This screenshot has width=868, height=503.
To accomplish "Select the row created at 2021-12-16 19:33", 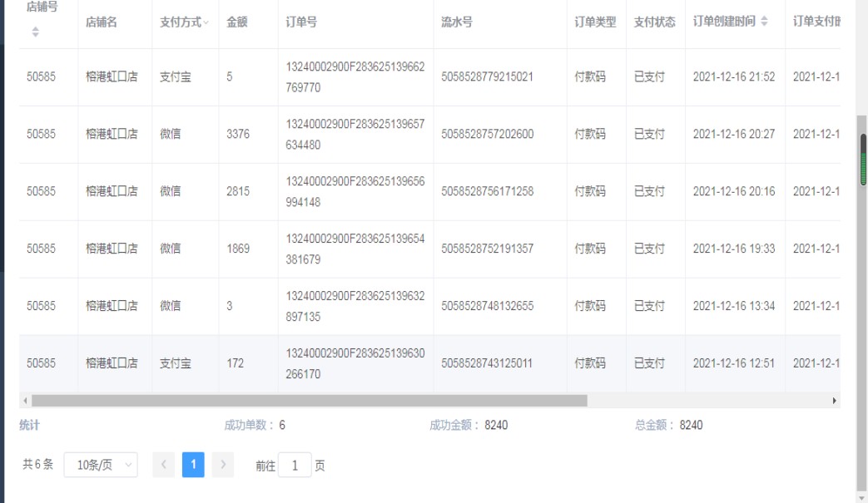I will click(x=733, y=249).
